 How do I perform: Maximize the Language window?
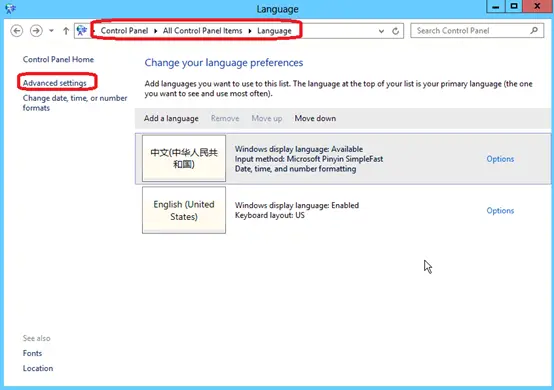514,7
